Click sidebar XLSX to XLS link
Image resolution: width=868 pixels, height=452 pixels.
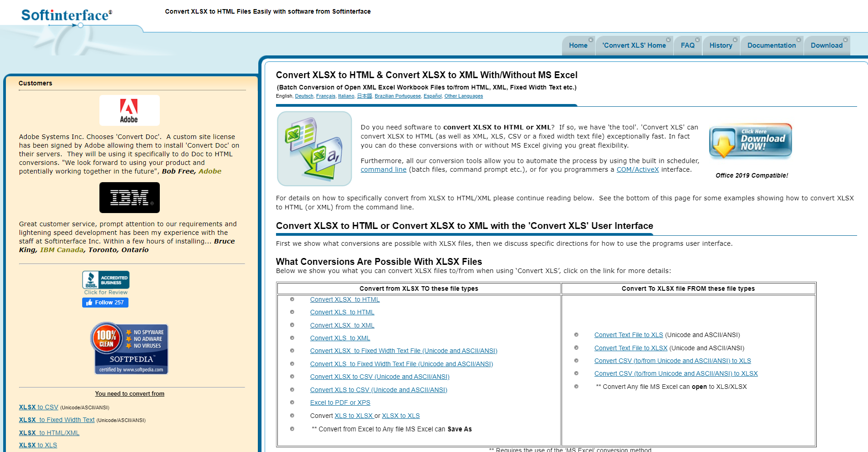click(38, 445)
